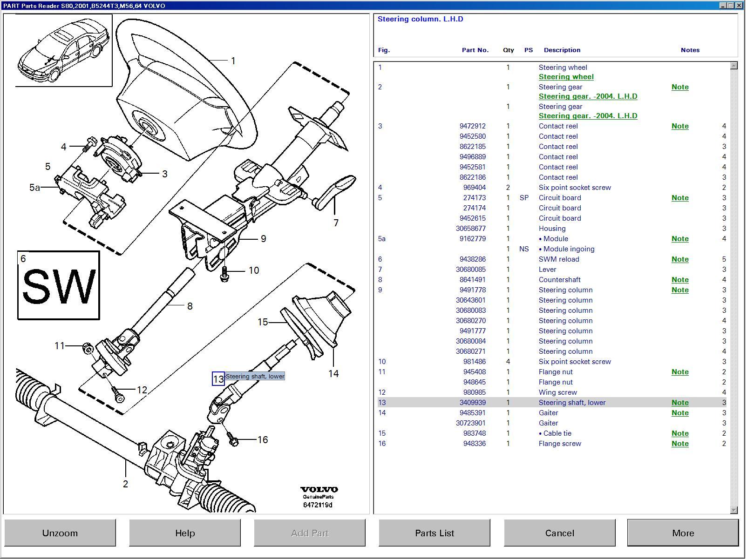Open the Note for SWM reload
747x560 pixels.
tap(680, 259)
